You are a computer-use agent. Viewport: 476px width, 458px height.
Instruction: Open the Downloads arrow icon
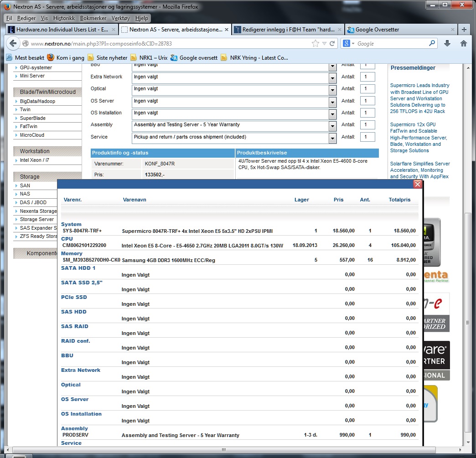pos(447,43)
